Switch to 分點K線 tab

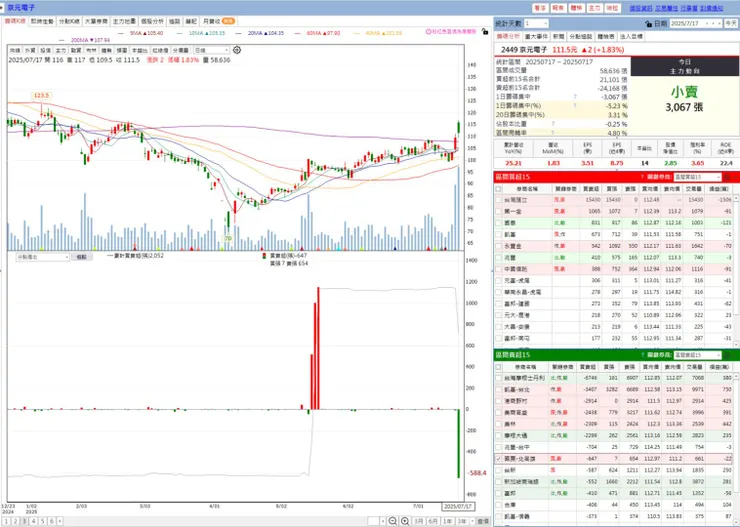click(69, 21)
